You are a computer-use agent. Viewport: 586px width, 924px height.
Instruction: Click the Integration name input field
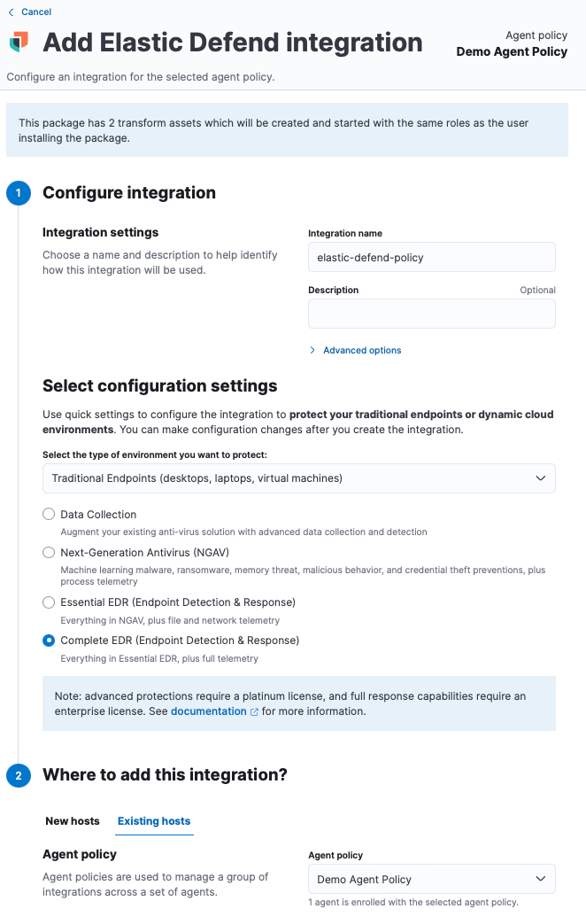[431, 258]
